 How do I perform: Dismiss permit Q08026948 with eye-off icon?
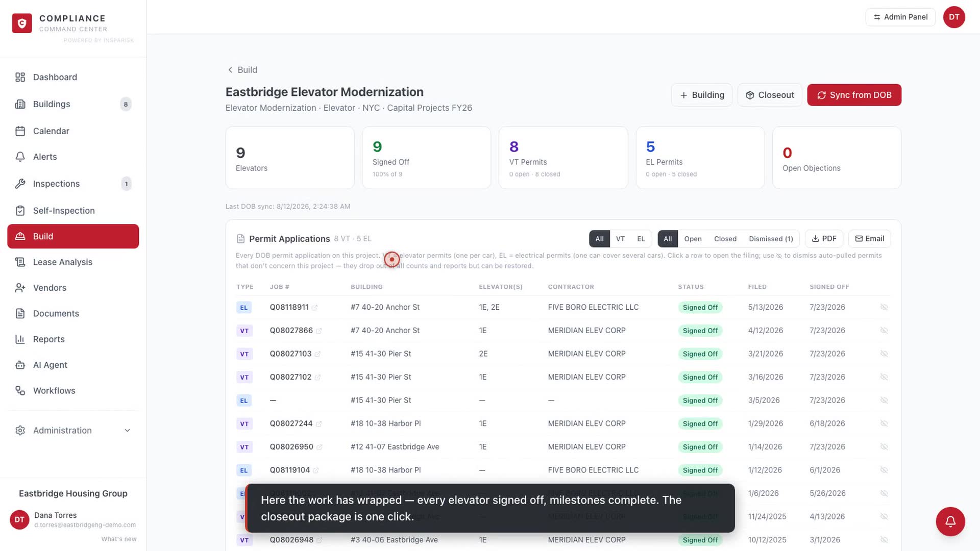coord(884,540)
